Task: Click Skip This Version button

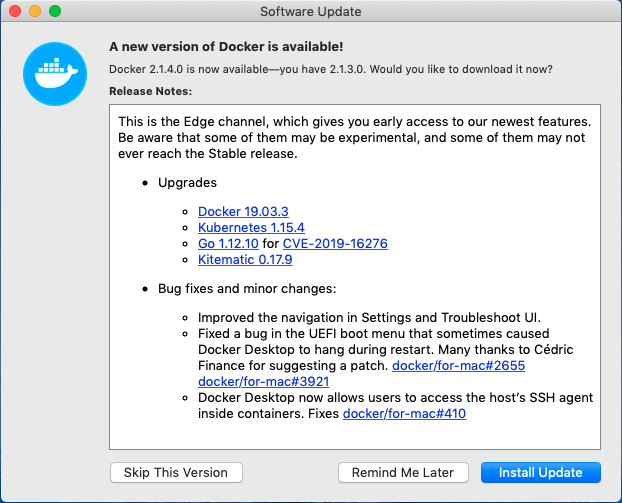Action: click(176, 472)
